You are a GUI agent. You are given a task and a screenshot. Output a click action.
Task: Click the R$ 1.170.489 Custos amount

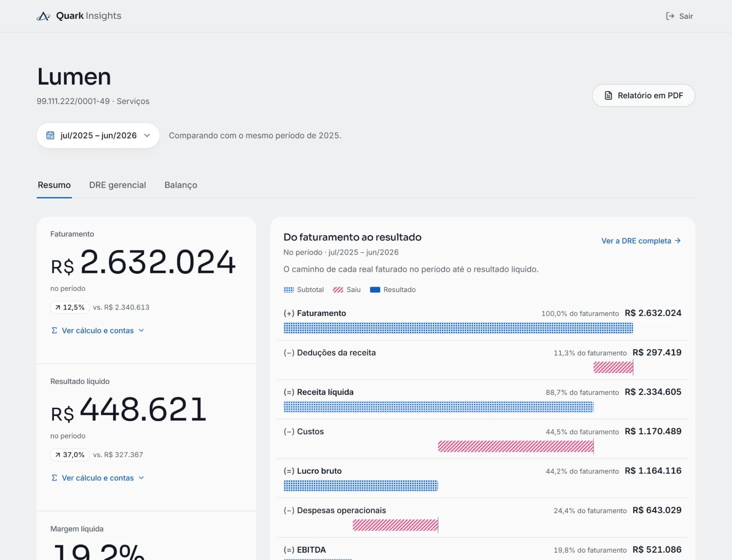[x=653, y=431]
